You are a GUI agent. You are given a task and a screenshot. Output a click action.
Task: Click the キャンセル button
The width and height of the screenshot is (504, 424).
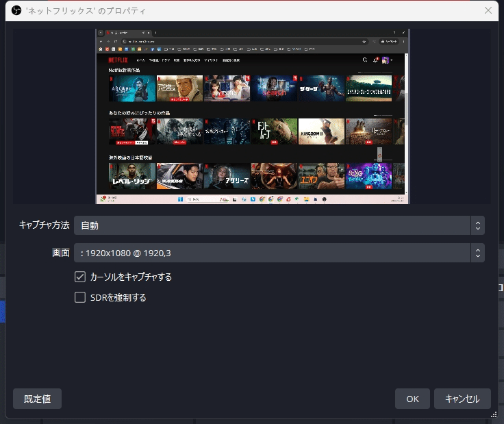point(462,399)
